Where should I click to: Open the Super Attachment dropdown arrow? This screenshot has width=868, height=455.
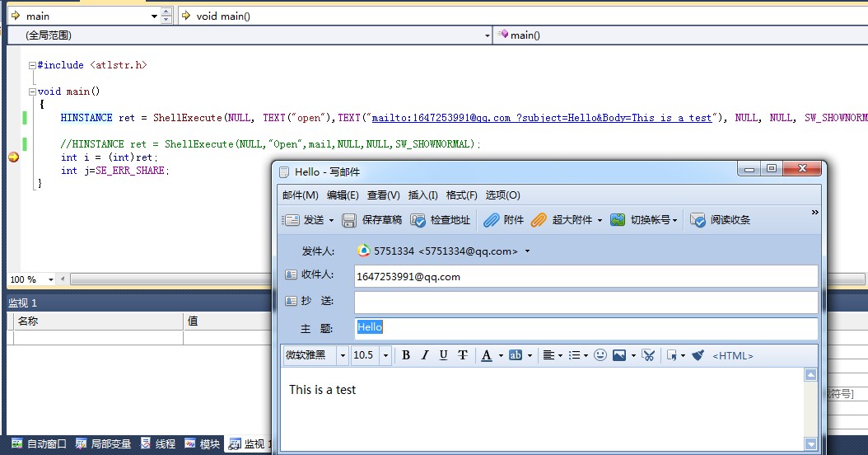tap(600, 221)
